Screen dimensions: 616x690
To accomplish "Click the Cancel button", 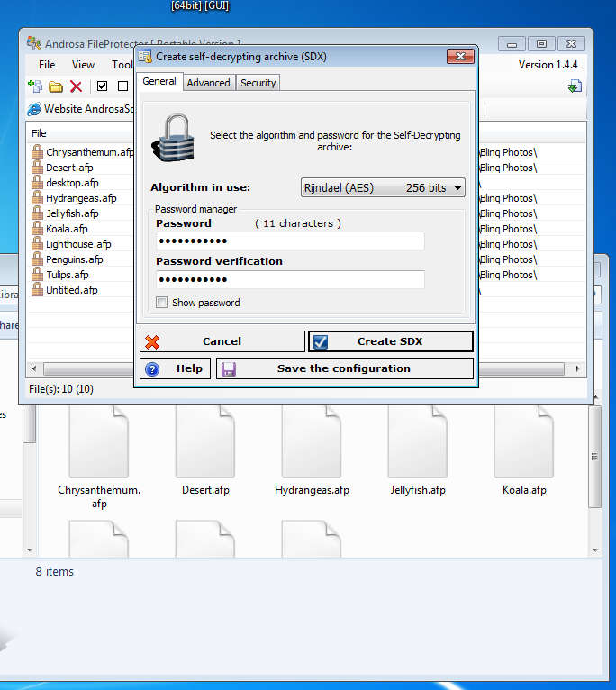I will 222,341.
